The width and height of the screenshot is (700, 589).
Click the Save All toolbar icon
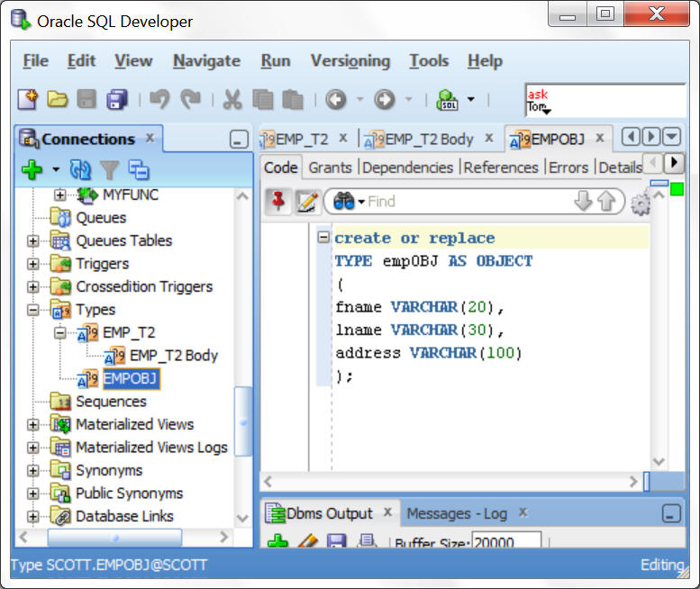point(116,99)
